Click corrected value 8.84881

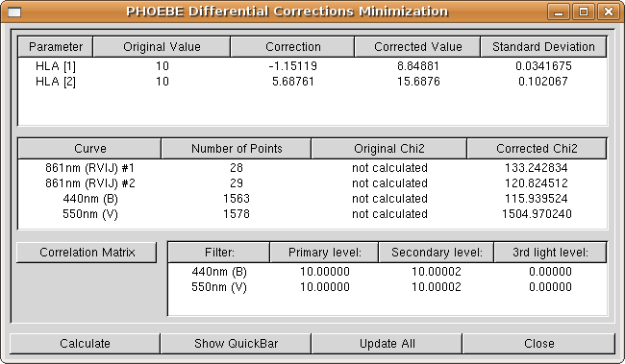click(x=418, y=65)
